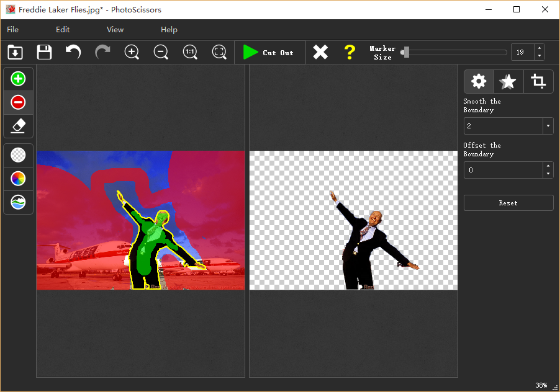Image resolution: width=560 pixels, height=392 pixels.
Task: Undo the last marker stroke
Action: tap(73, 52)
